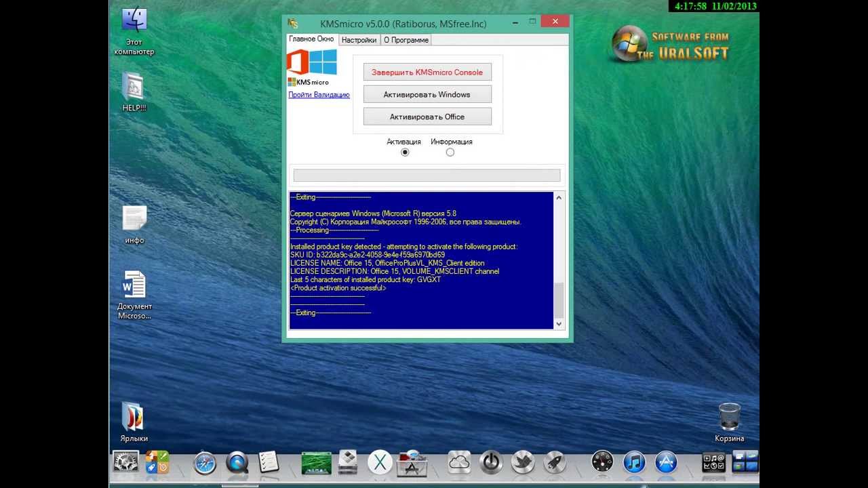Open the OS X circle icon in dock
The height and width of the screenshot is (488, 868).
[x=380, y=463]
